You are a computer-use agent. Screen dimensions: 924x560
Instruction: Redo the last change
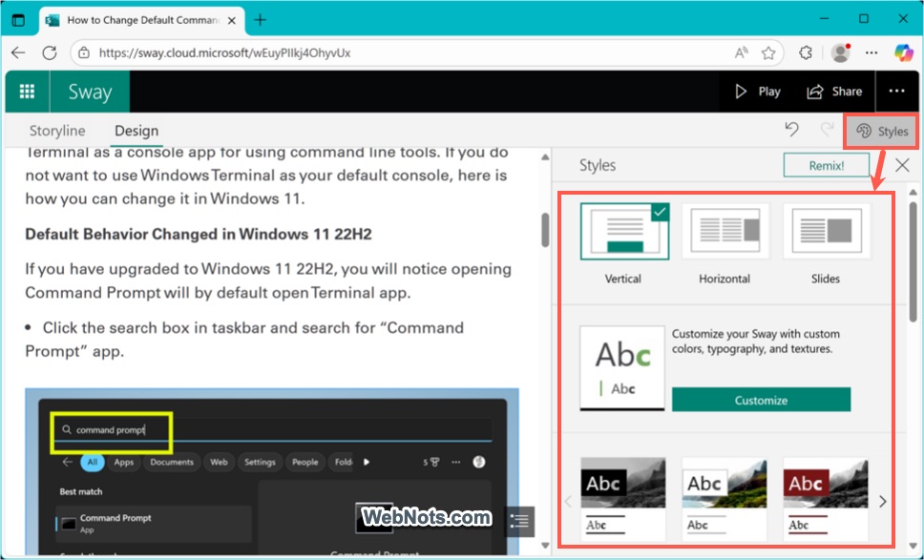pyautogui.click(x=828, y=129)
